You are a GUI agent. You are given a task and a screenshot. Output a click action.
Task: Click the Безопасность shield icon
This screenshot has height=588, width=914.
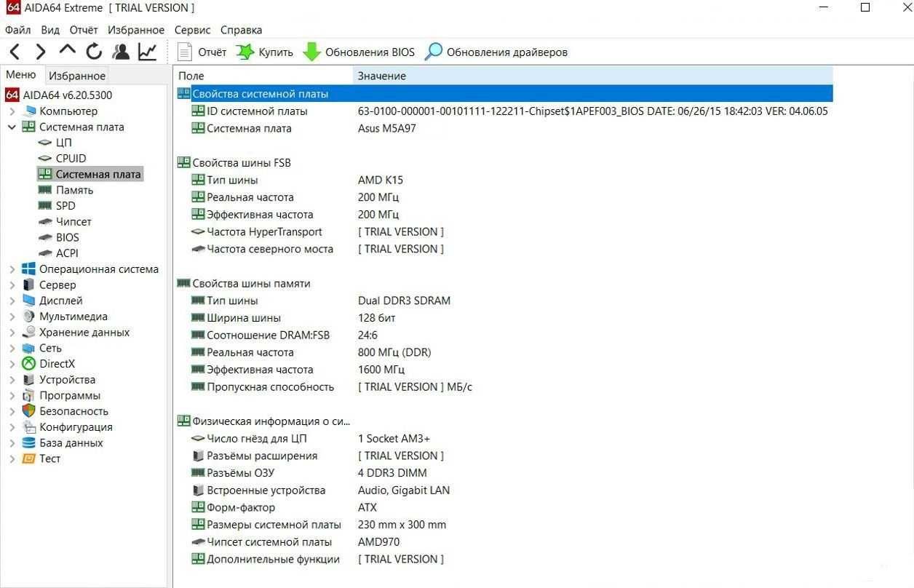pos(28,411)
